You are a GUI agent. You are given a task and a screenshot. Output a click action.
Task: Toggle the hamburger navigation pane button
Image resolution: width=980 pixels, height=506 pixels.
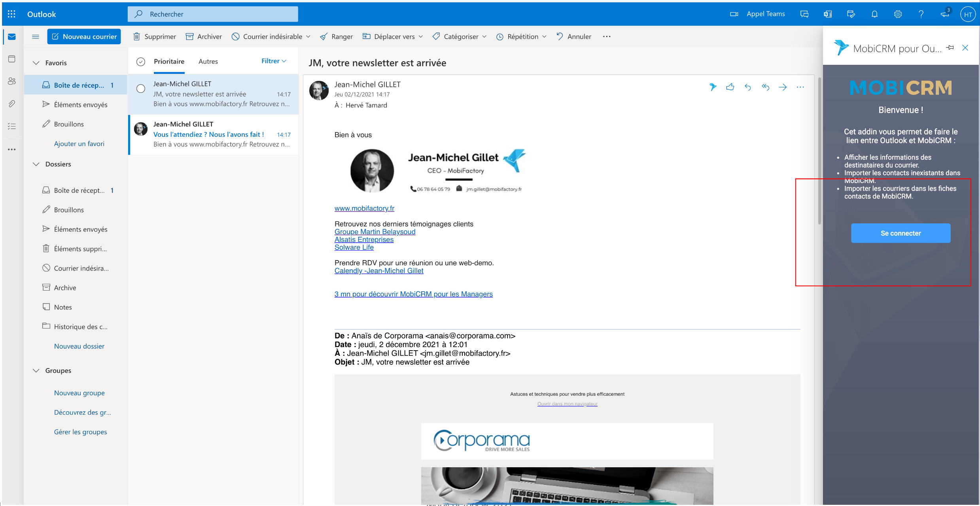tap(36, 37)
